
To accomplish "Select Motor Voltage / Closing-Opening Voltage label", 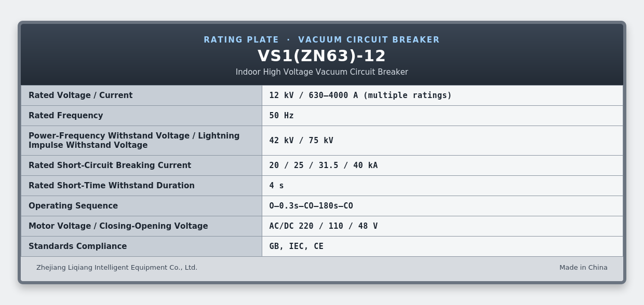I will pos(118,226).
